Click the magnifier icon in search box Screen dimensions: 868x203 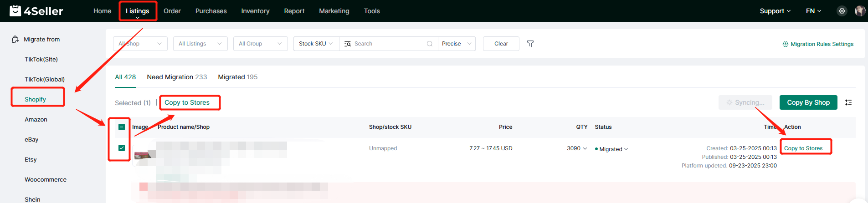point(429,44)
